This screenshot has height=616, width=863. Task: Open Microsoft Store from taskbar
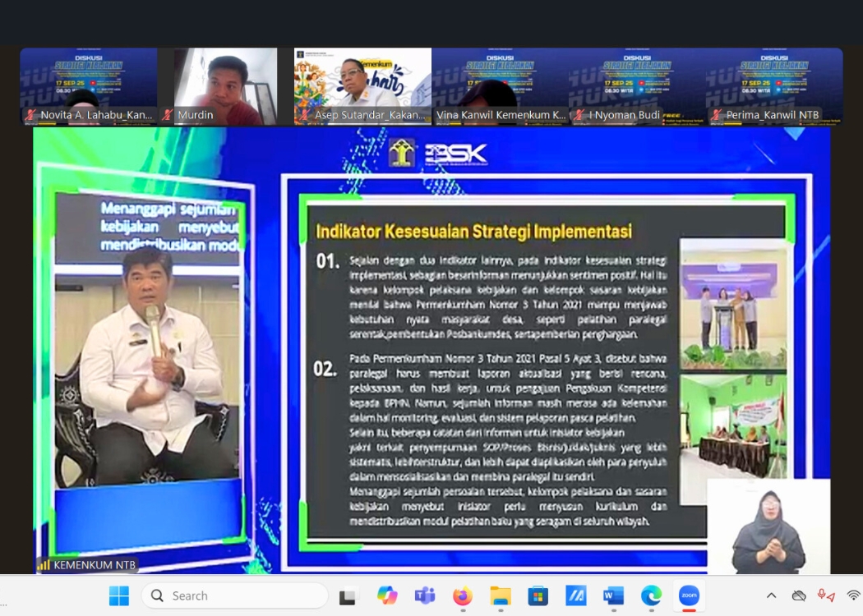(538, 595)
